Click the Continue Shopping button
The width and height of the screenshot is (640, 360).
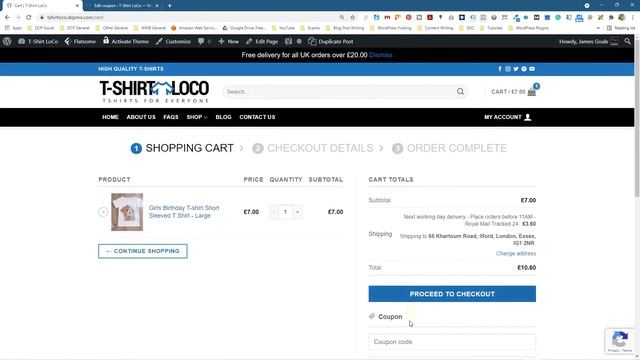(143, 251)
